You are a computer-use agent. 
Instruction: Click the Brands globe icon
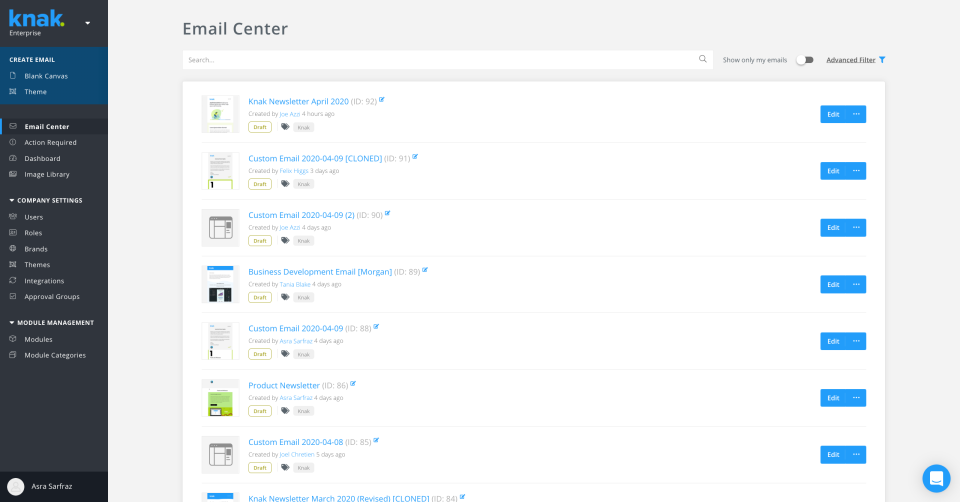pos(13,249)
